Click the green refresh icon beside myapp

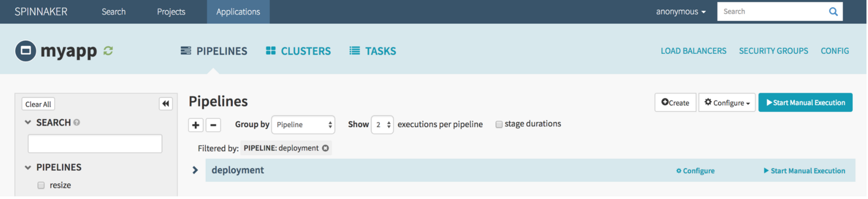[108, 51]
